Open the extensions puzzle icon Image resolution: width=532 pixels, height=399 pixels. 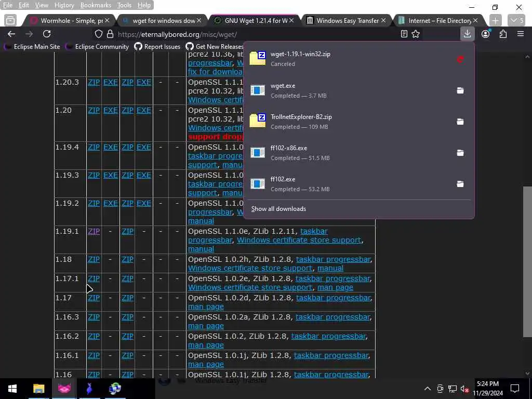coord(503,34)
